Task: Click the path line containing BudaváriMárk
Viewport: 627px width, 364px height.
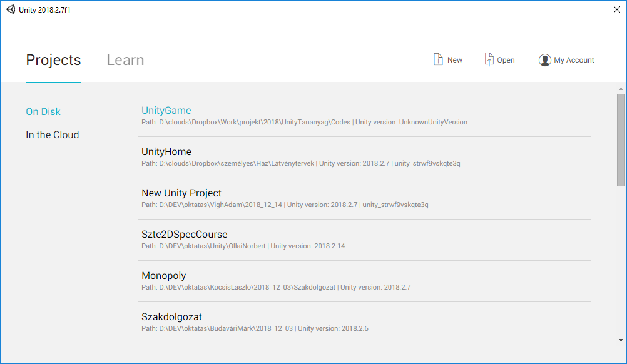Action: click(255, 328)
